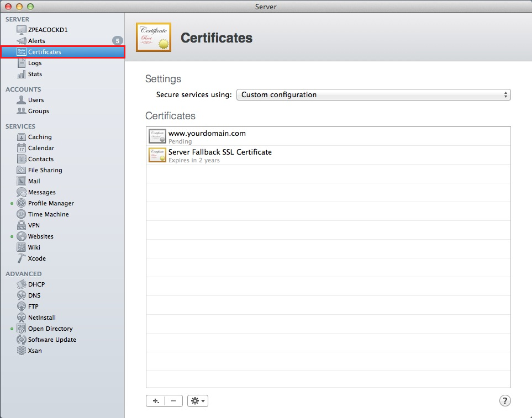
Task: Select the Xcode hammer icon
Action: (x=22, y=258)
